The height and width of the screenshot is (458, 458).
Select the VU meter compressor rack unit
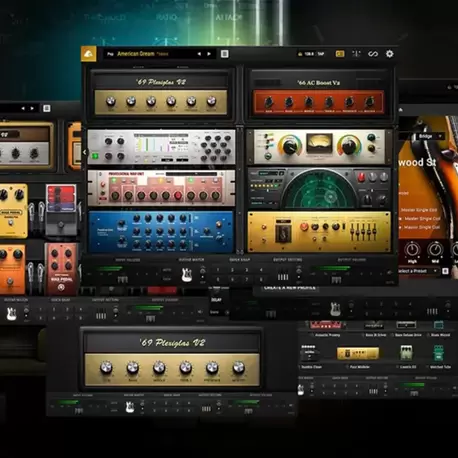coord(319,147)
